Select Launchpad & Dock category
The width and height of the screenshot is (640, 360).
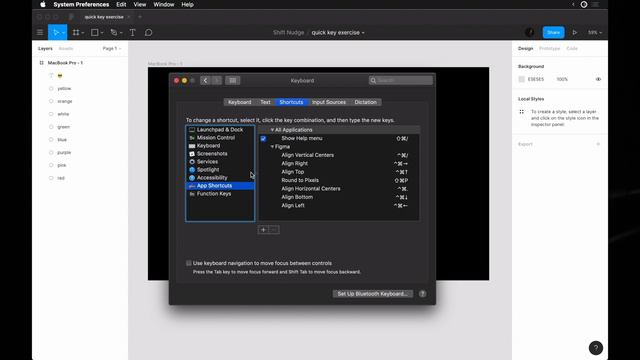(220, 129)
